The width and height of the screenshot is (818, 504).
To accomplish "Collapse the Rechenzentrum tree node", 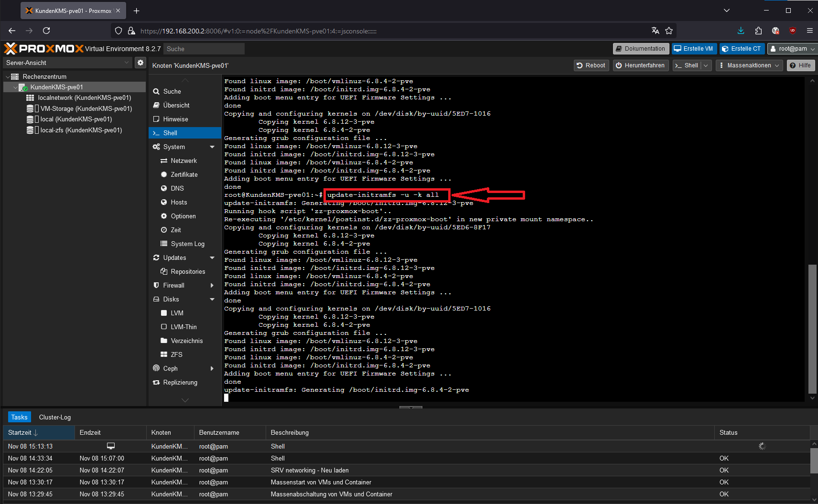I will tap(8, 77).
